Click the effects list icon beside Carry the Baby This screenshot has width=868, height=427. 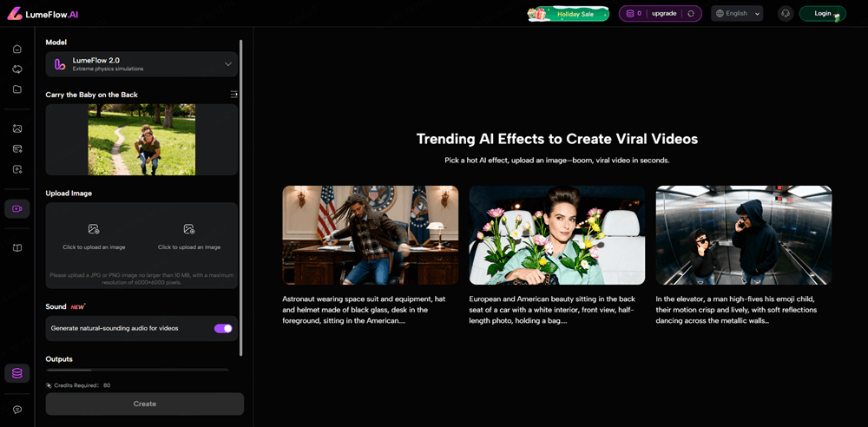[234, 94]
